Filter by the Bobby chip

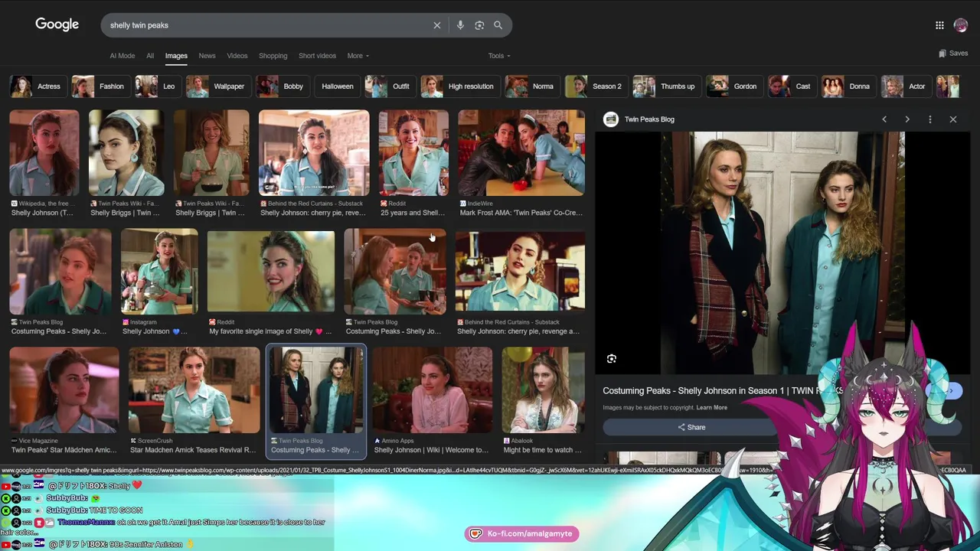coord(282,86)
